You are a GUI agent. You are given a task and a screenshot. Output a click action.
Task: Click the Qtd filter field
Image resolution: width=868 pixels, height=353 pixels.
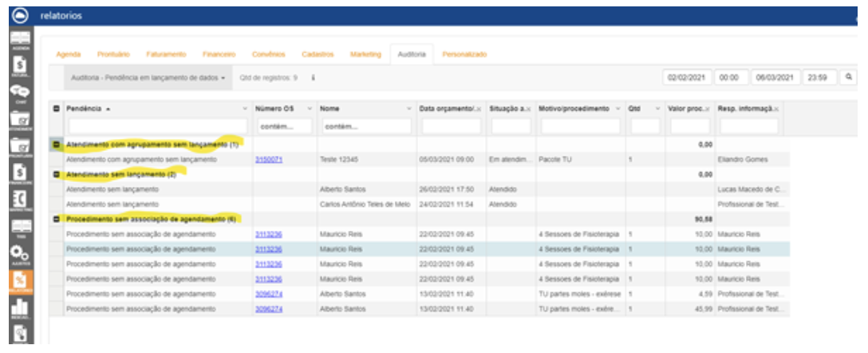click(645, 126)
